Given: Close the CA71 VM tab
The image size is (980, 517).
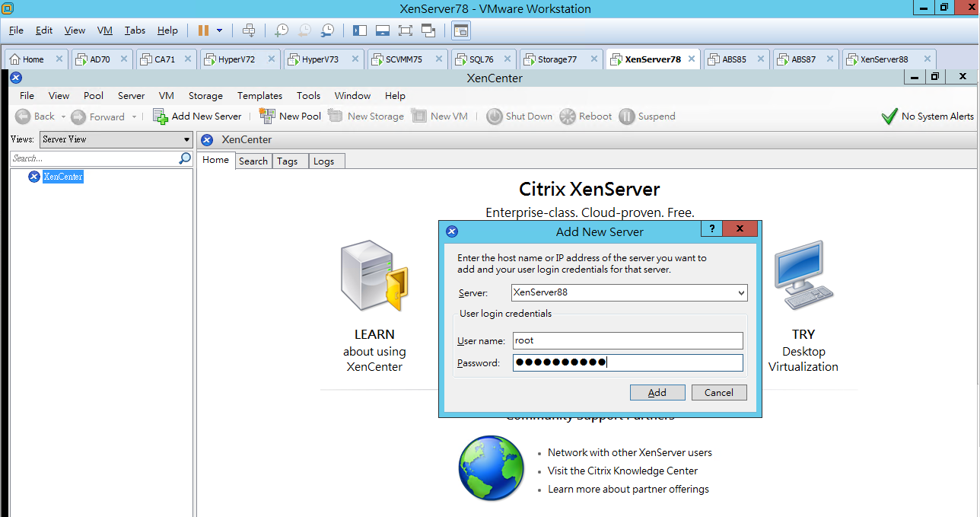Looking at the screenshot, I should point(189,59).
